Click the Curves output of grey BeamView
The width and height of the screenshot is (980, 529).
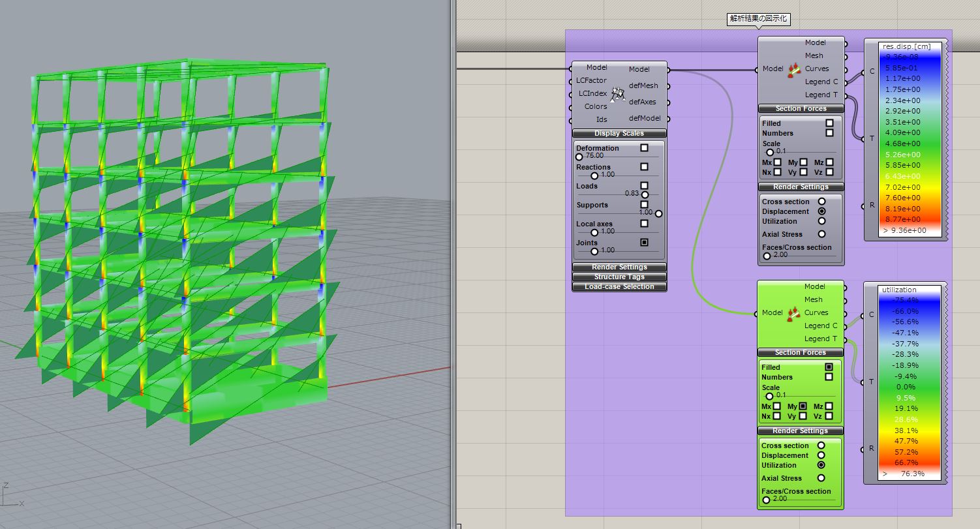coord(817,68)
